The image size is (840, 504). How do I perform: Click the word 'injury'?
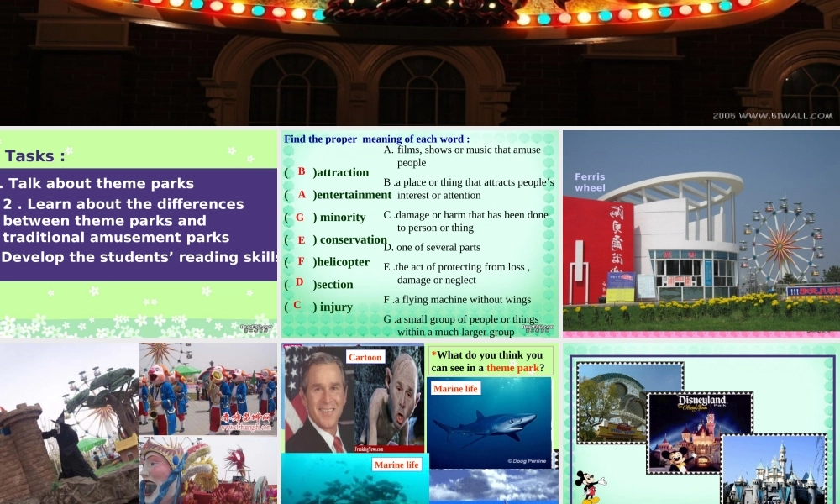pyautogui.click(x=337, y=307)
